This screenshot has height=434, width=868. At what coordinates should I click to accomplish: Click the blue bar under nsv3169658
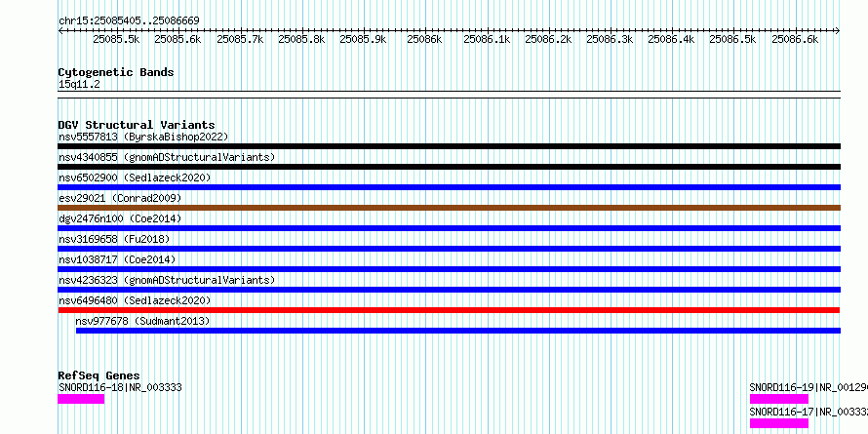(449, 249)
